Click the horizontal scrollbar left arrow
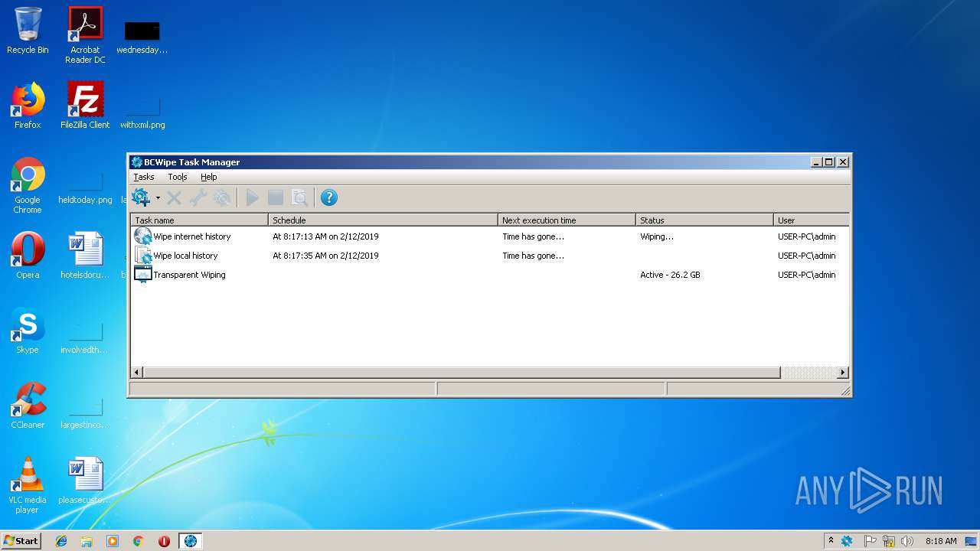This screenshot has width=980, height=551. click(x=138, y=373)
